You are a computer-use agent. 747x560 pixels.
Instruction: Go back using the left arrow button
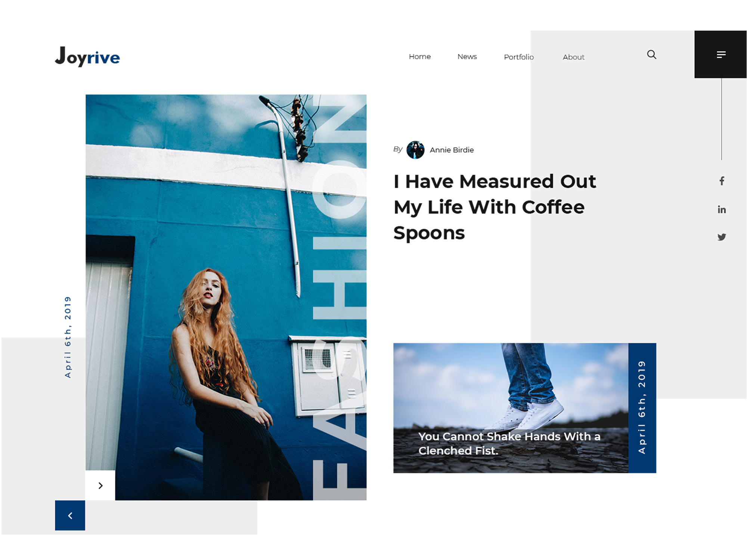pyautogui.click(x=69, y=516)
